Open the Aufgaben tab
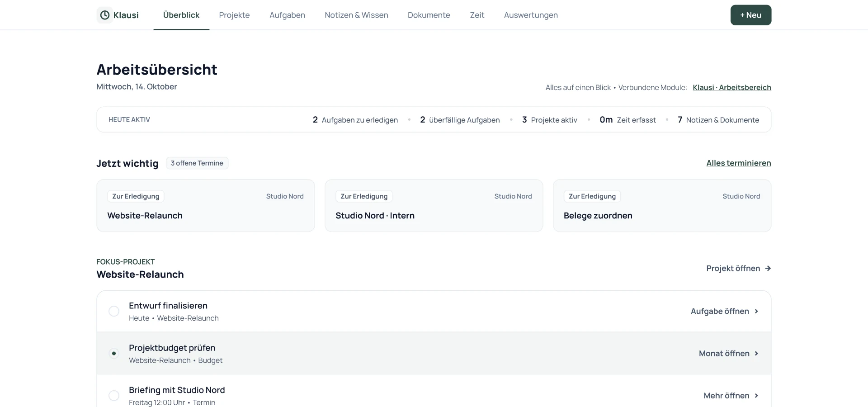 click(x=287, y=15)
